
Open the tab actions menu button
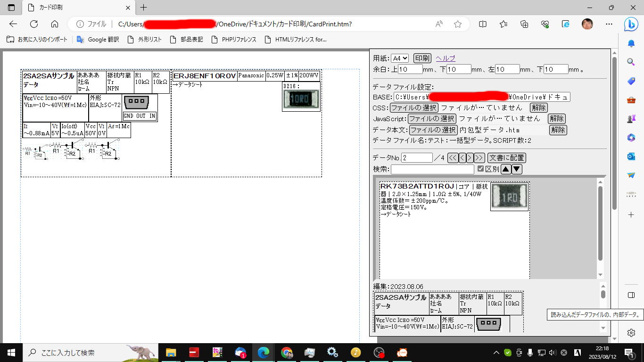(x=11, y=8)
